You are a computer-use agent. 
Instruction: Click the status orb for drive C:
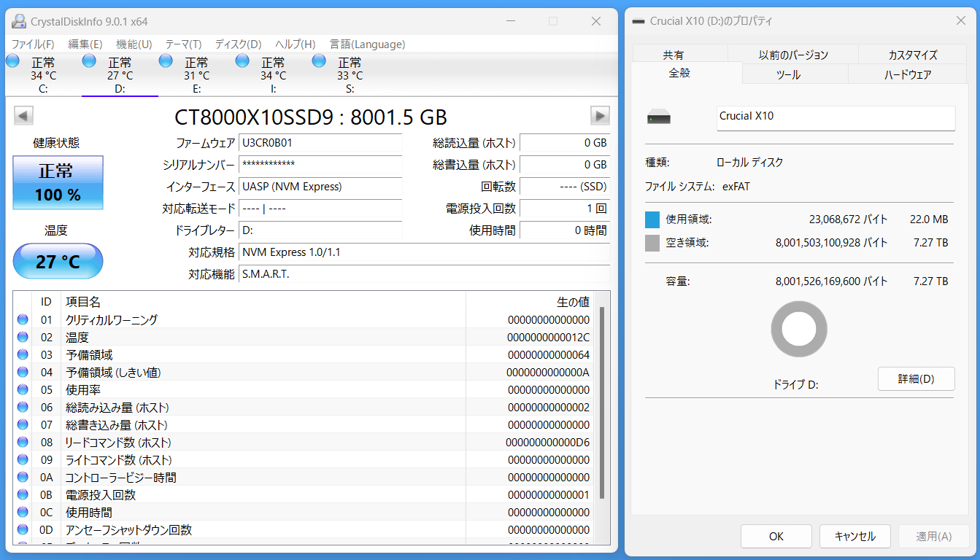click(x=12, y=61)
